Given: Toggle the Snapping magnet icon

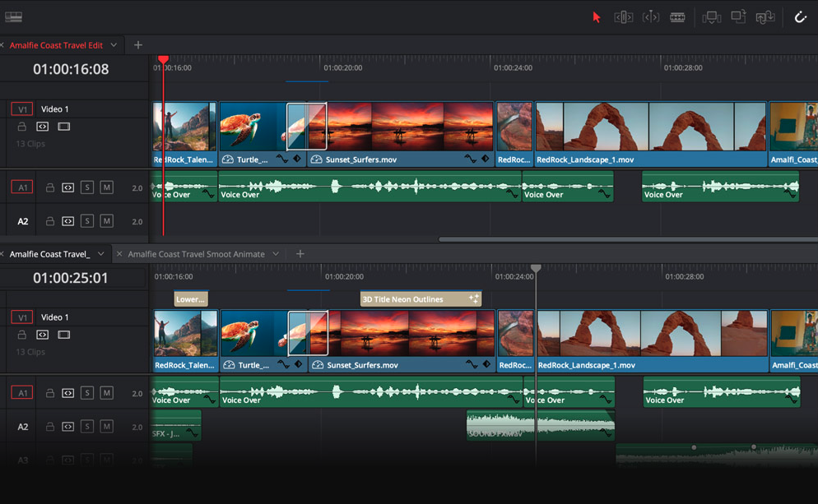Looking at the screenshot, I should (x=800, y=16).
